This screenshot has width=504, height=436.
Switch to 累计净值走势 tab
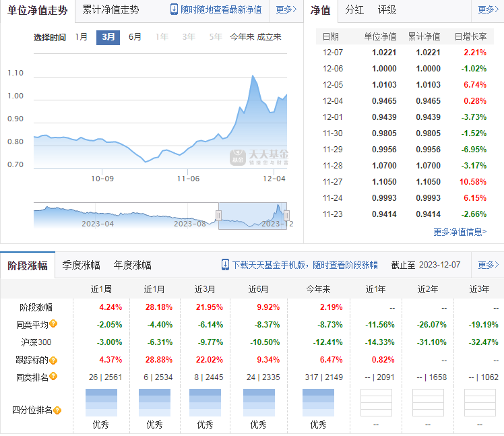coord(111,9)
